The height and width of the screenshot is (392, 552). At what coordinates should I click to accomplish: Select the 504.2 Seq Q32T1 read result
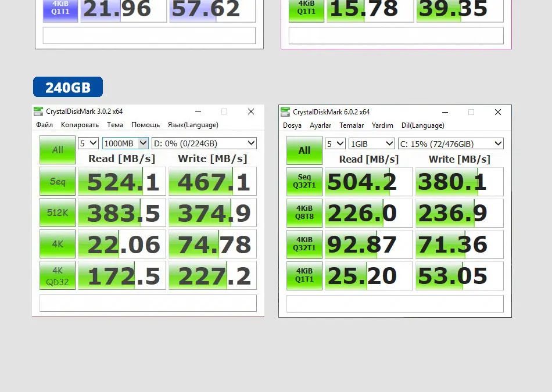(x=368, y=182)
